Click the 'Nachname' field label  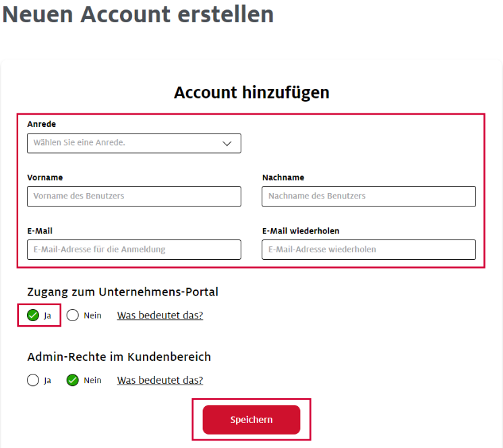(x=283, y=177)
